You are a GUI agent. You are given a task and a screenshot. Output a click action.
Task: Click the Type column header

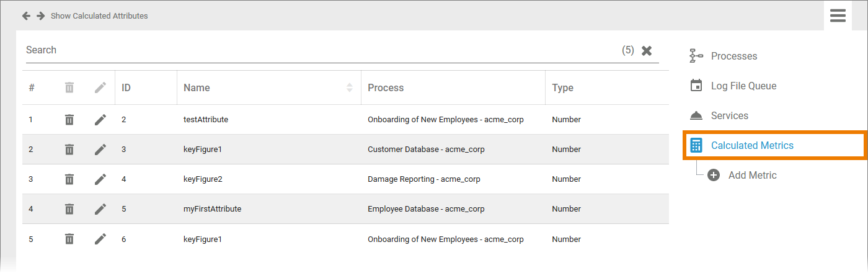[x=562, y=88]
